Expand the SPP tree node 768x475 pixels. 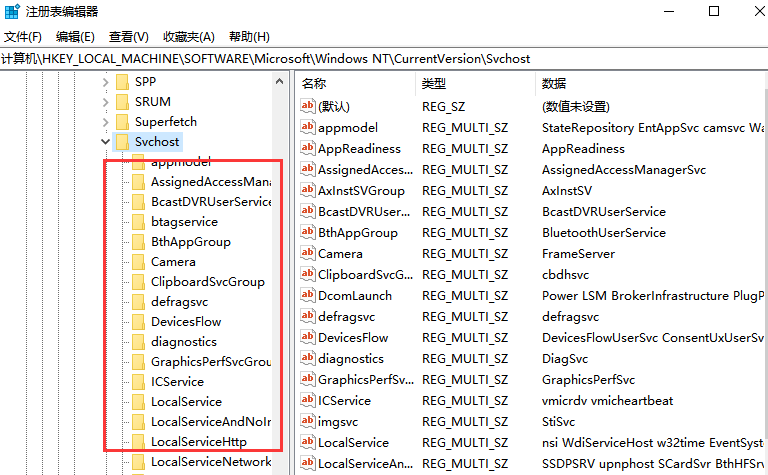pos(105,82)
